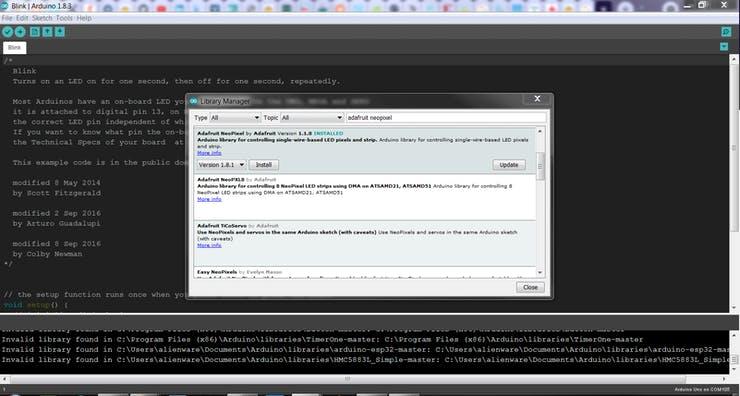Screen dimensions: 740x396
Task: Click the TimerOne-master invalid library console line
Action: [322, 339]
